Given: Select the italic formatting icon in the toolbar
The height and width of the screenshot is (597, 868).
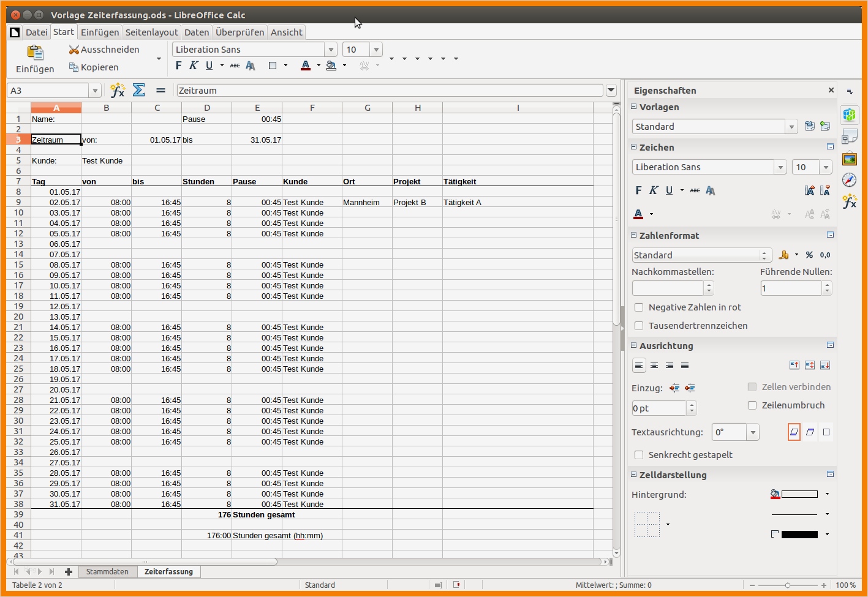Looking at the screenshot, I should (194, 66).
